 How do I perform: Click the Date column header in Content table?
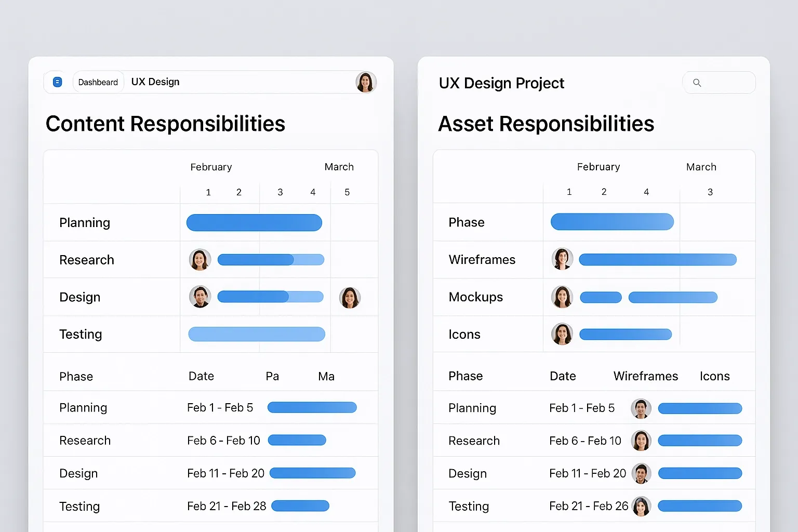pyautogui.click(x=201, y=376)
